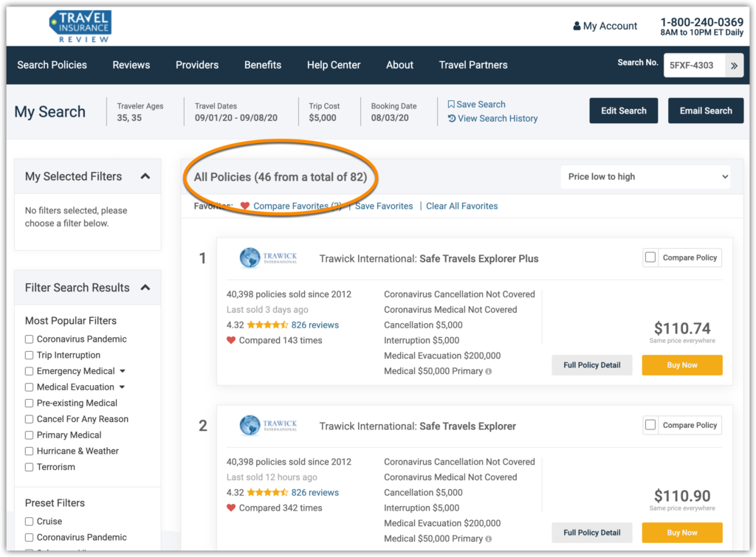Click the $110.74 price
Screen dimensions: 756x557
pyautogui.click(x=682, y=328)
